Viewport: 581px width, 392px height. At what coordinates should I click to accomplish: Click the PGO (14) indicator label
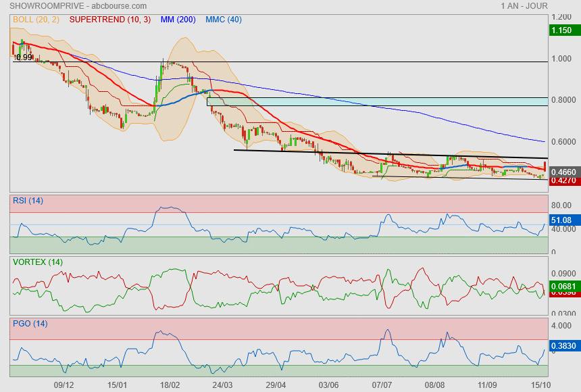30,323
